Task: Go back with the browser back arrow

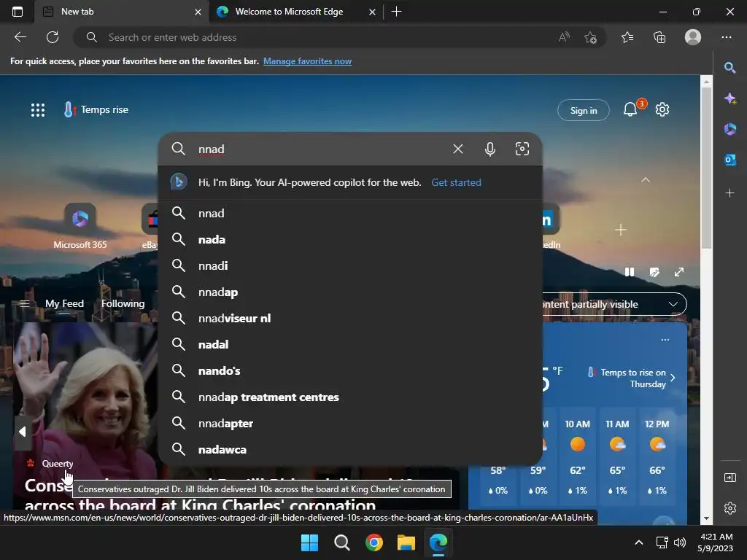Action: 20,37
